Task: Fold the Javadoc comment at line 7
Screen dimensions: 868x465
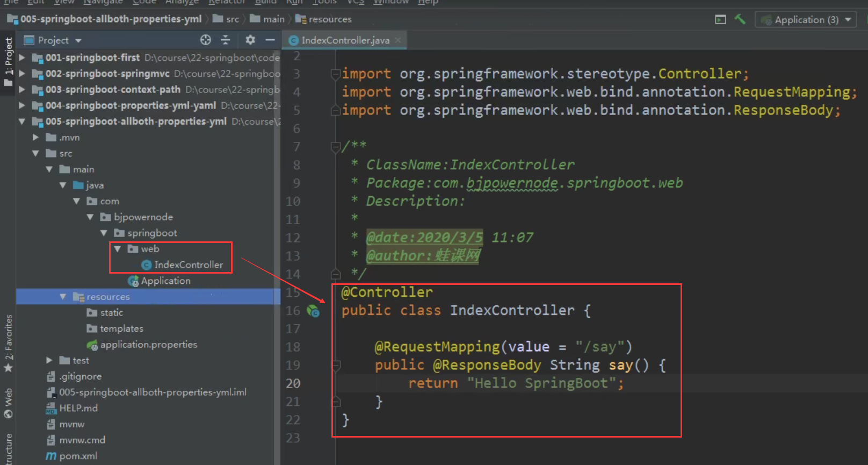Action: (x=336, y=146)
